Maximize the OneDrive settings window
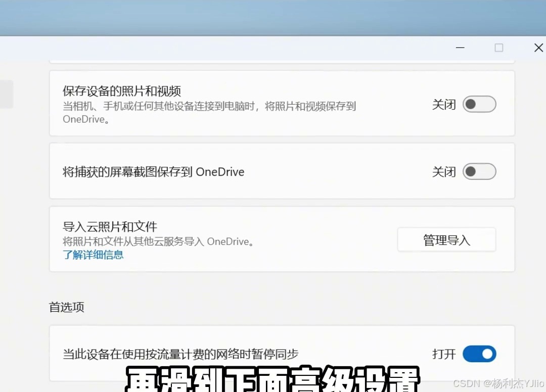 click(x=498, y=47)
